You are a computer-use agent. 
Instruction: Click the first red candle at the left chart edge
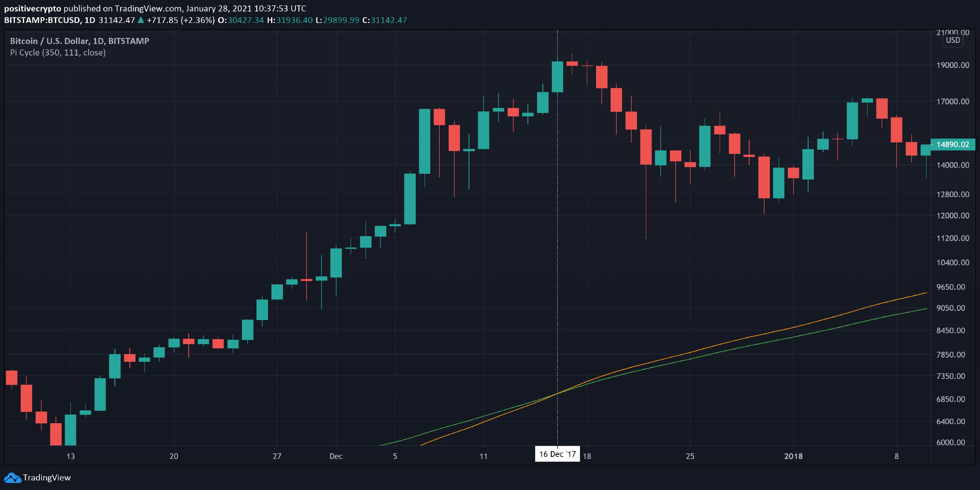coord(11,377)
